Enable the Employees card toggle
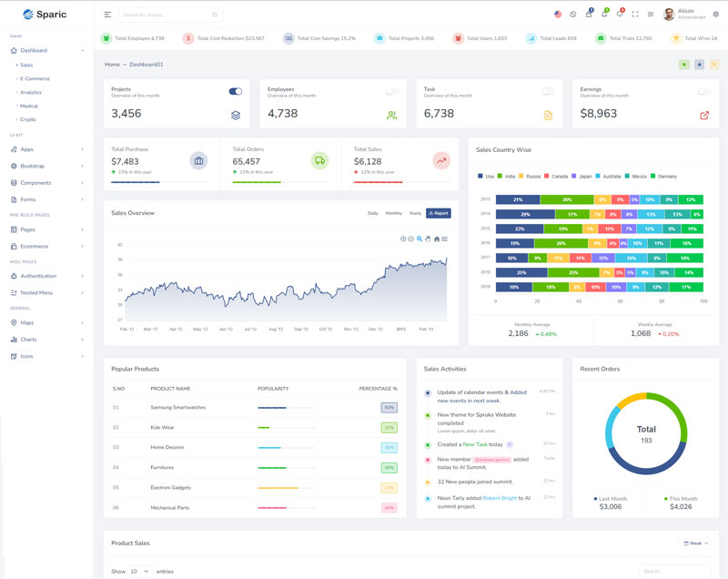728x579 pixels. point(392,91)
